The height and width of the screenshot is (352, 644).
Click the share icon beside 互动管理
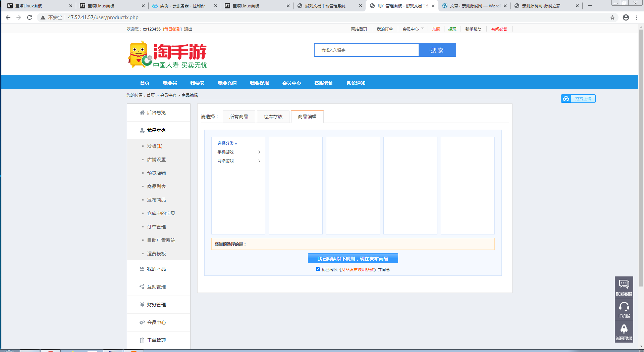[x=142, y=287]
